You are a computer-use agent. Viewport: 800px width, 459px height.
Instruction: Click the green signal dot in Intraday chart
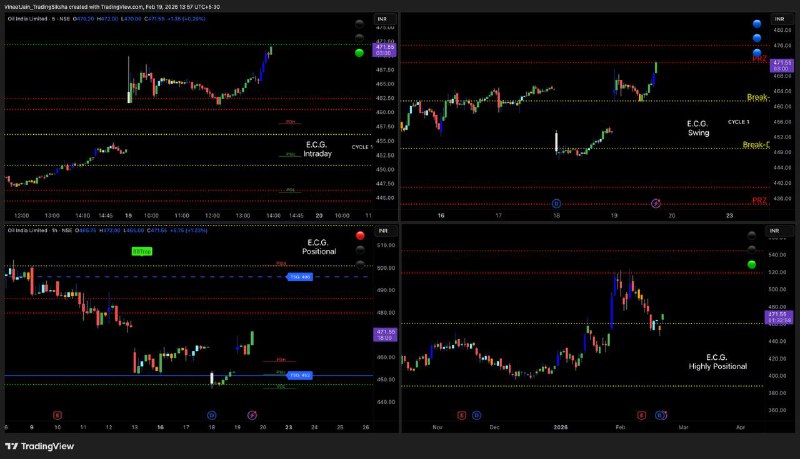coord(359,52)
